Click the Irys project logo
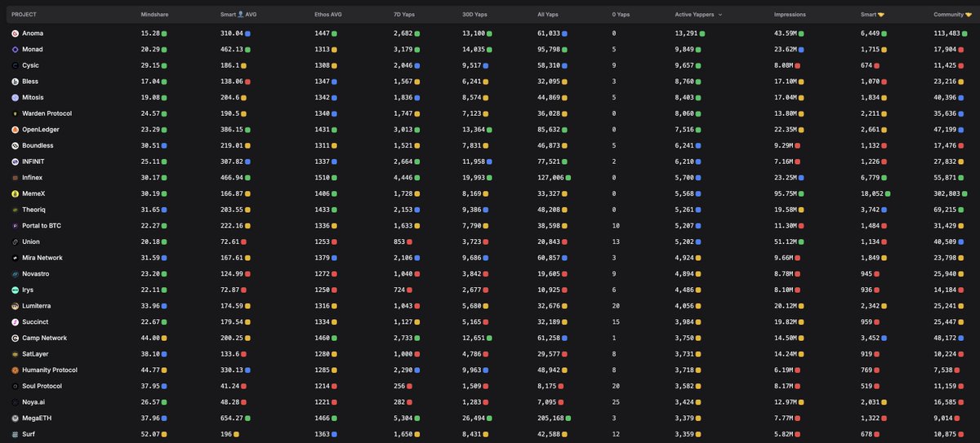This screenshot has height=443, width=980. point(15,290)
